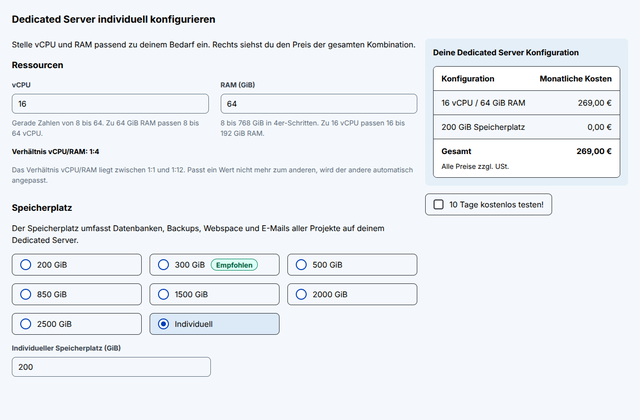Click the Gesamt total price 269,00 €
This screenshot has width=640, height=420.
pyautogui.click(x=594, y=151)
